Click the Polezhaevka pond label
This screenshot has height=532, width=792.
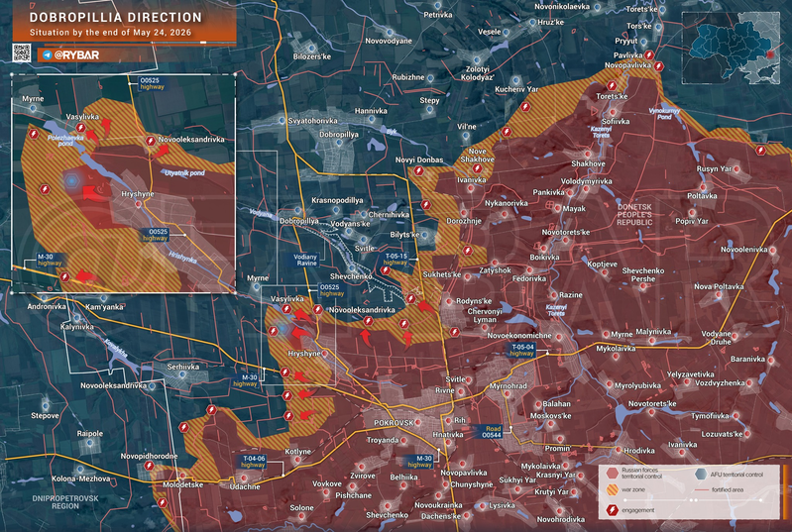click(x=65, y=141)
